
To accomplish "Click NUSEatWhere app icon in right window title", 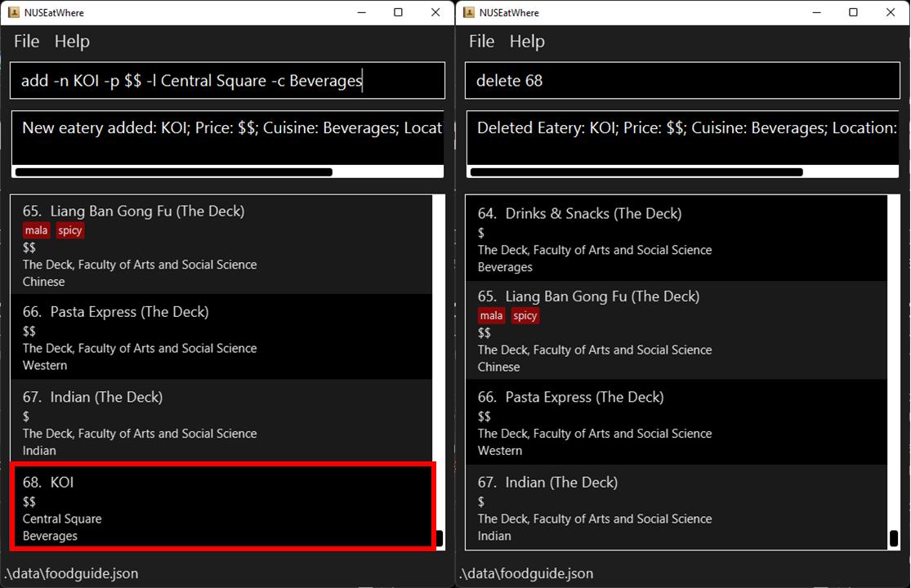I will pos(468,12).
